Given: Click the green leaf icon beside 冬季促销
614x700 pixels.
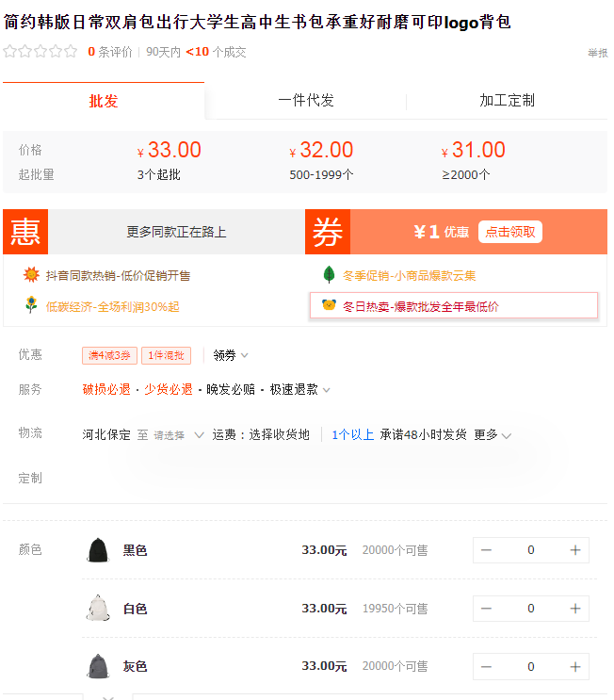Looking at the screenshot, I should 329,274.
